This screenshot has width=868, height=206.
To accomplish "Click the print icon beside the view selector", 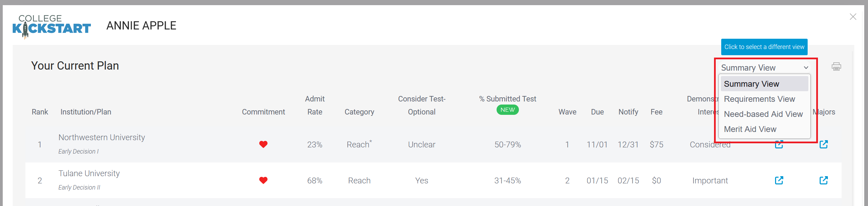I will (x=836, y=66).
